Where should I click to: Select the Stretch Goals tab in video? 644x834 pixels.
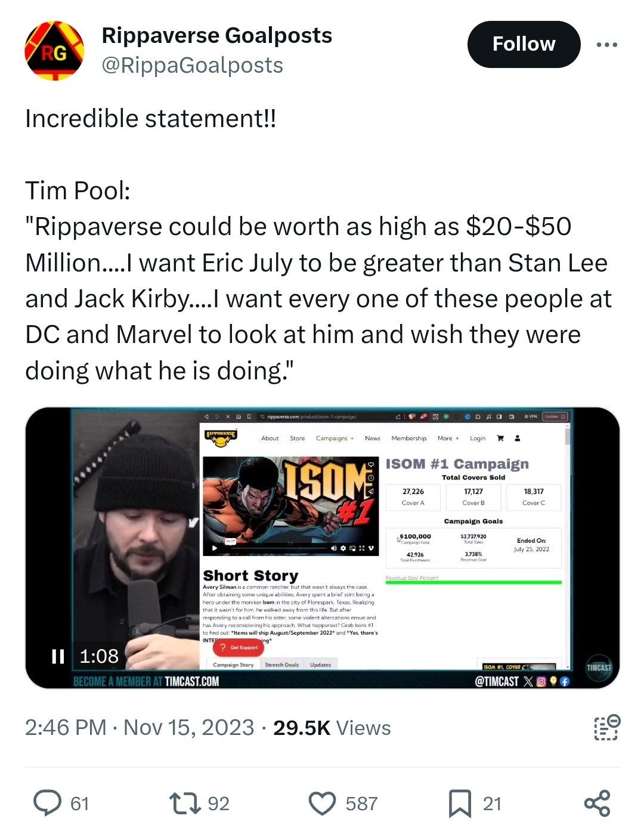(281, 664)
